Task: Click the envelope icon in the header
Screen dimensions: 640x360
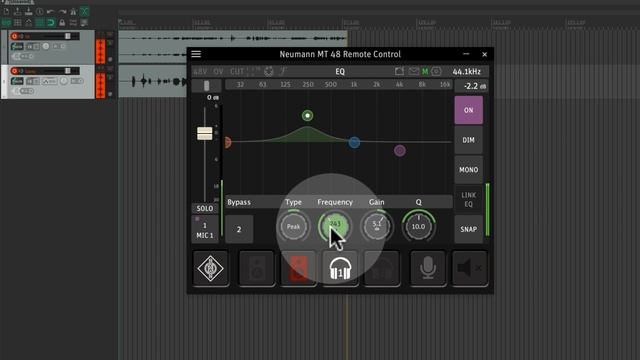Action: (413, 71)
